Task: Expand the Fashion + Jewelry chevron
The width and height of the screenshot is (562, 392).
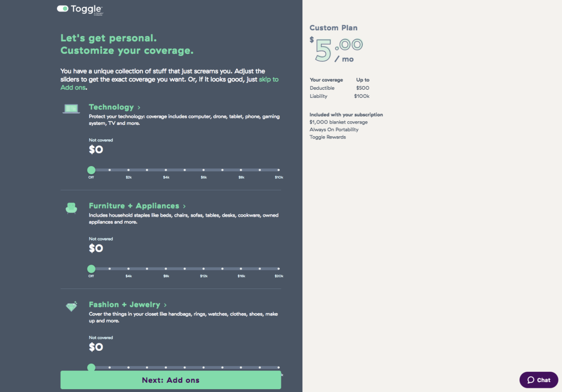Action: point(165,305)
